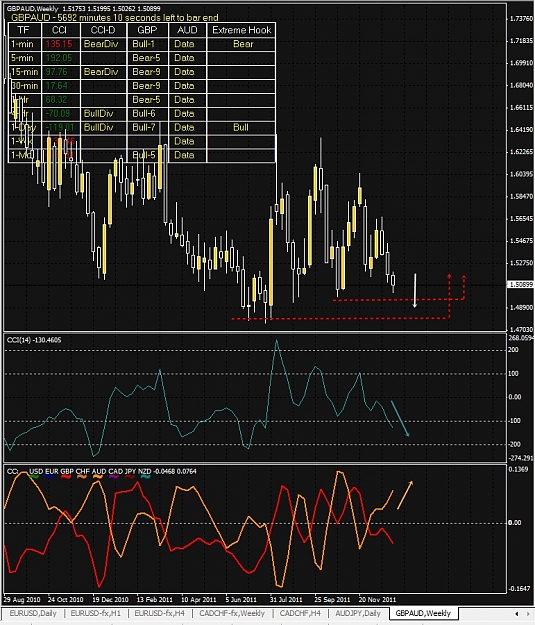Switch to CADCHF-fx,Weekly chart tab

coord(232,613)
